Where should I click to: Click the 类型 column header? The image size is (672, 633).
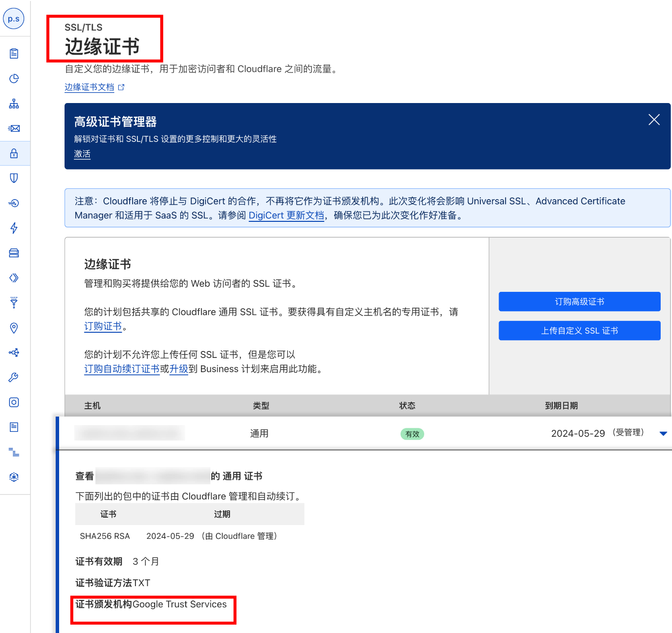(x=261, y=406)
